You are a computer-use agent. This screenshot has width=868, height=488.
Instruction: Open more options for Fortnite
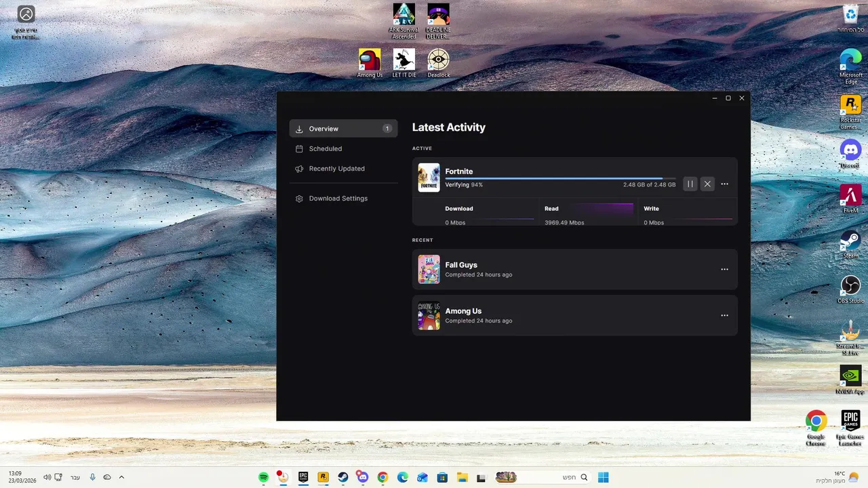point(724,184)
